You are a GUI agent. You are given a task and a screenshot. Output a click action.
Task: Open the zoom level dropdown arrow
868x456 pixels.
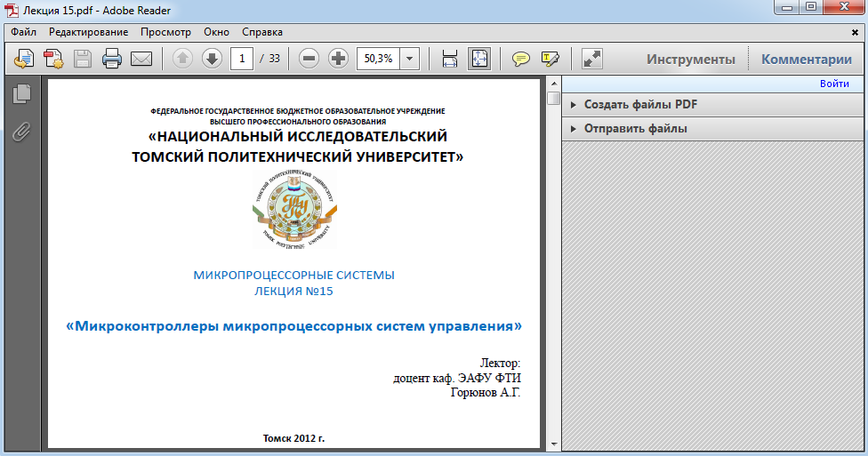[410, 59]
